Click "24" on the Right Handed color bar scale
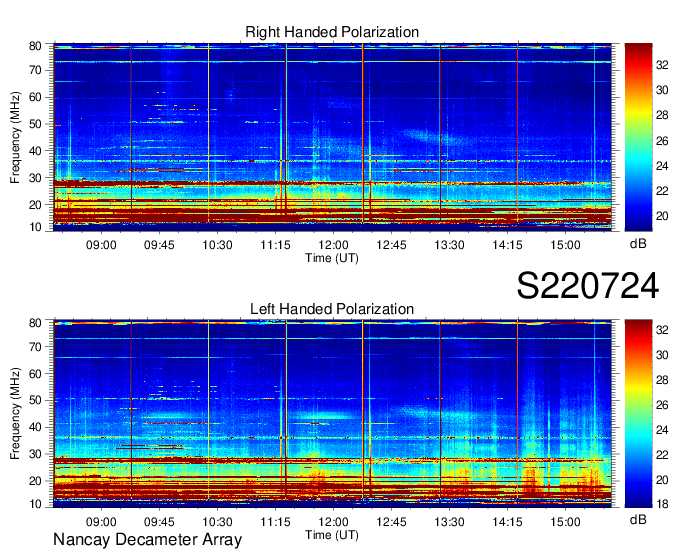This screenshot has height=552, width=680. [662, 166]
